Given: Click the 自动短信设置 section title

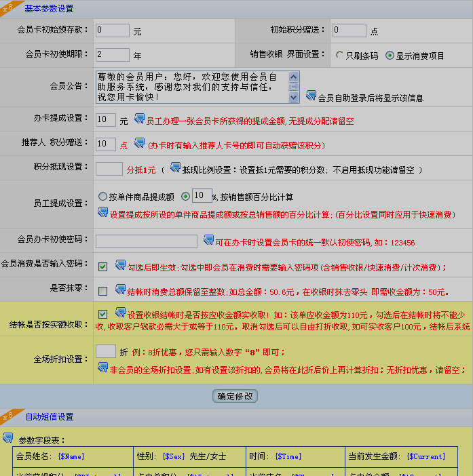Looking at the screenshot, I should click(50, 417).
